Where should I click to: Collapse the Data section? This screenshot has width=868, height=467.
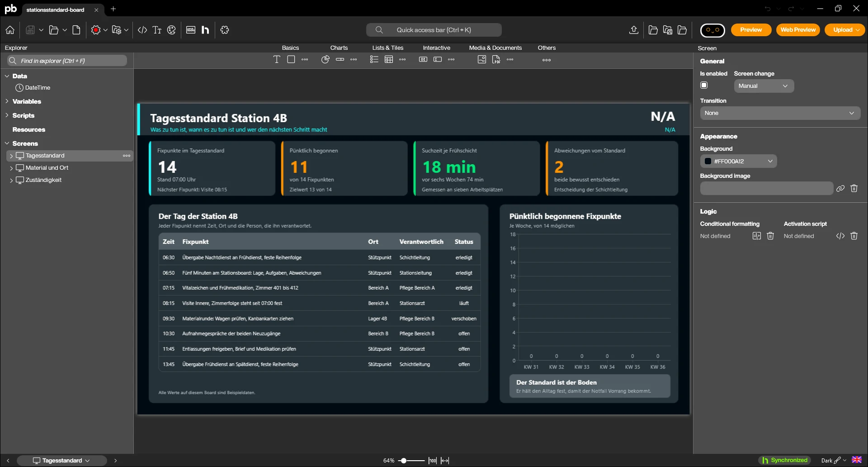coord(7,76)
